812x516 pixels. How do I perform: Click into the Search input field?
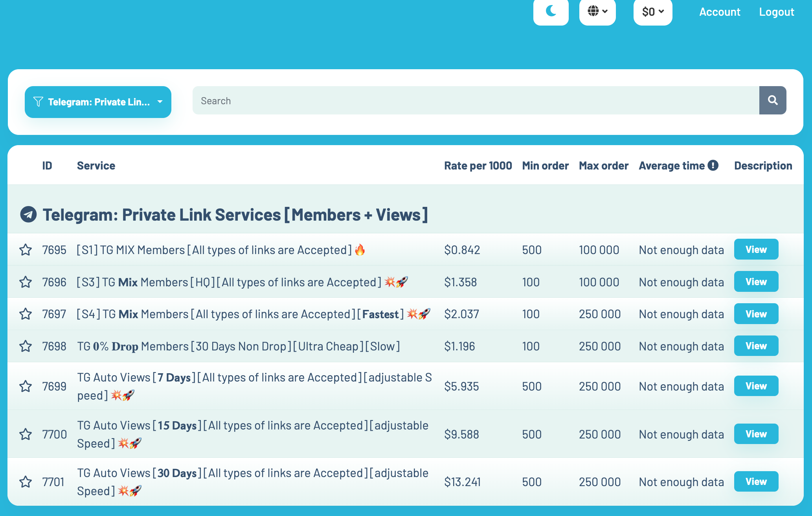476,100
